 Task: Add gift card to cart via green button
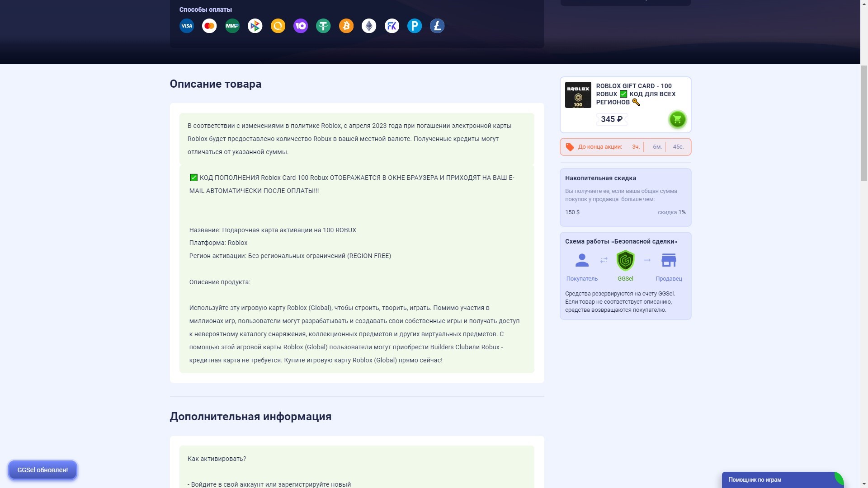[677, 120]
